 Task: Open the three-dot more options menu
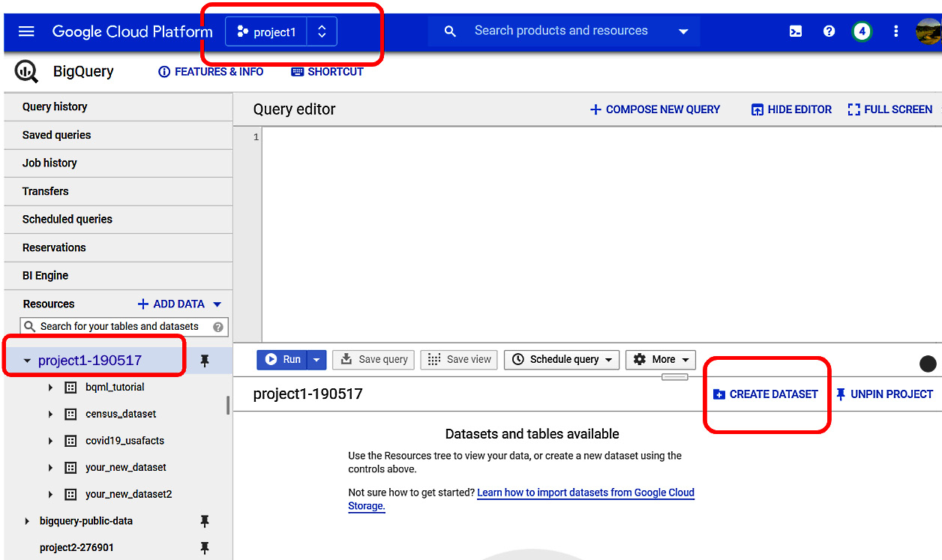896,31
